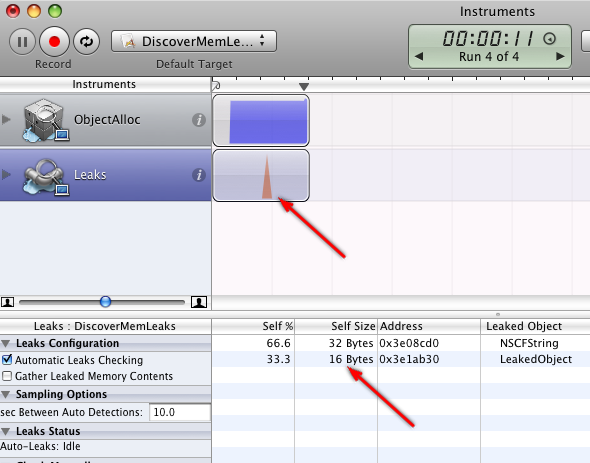Click the orange leak spike in Leaks track
Screen dimensions: 590x463
(267, 177)
